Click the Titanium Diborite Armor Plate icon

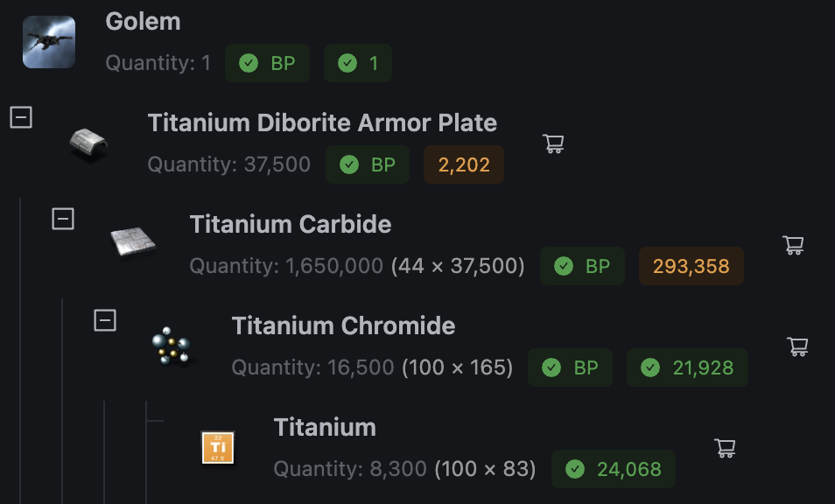(x=89, y=143)
